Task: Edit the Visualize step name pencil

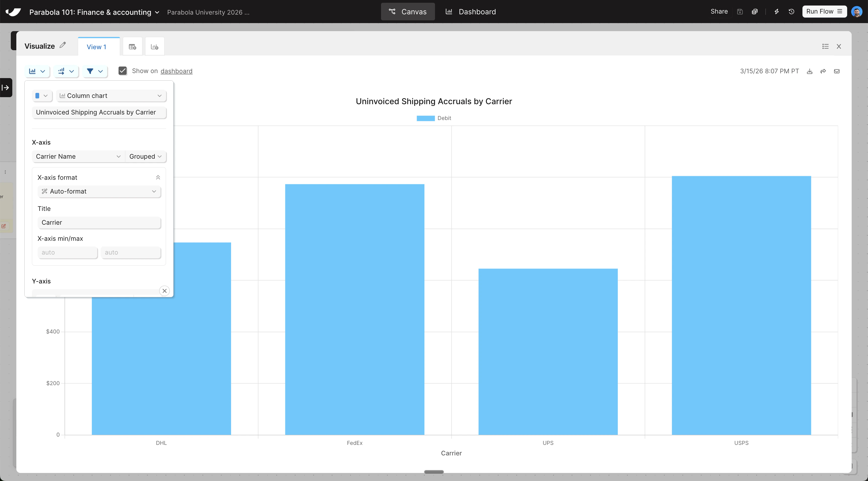Action: pos(63,45)
